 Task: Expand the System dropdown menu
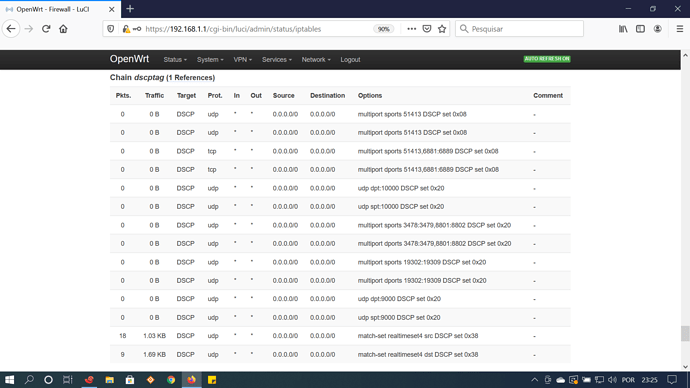click(210, 60)
